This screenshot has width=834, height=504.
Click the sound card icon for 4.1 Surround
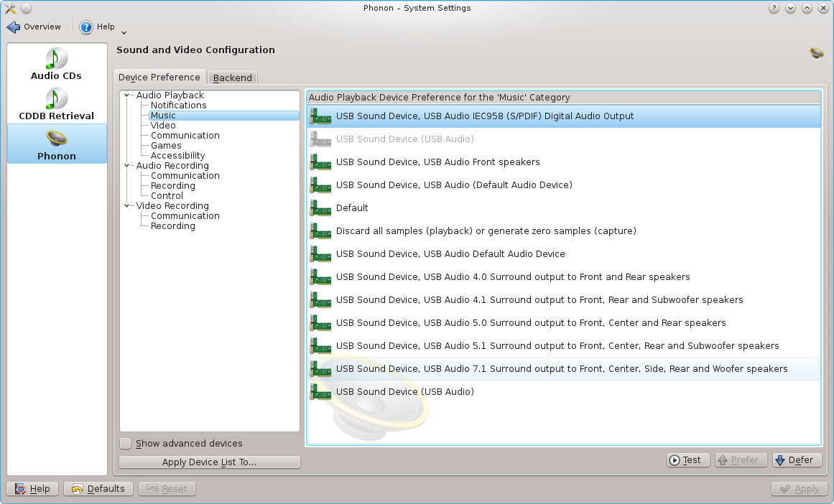(x=320, y=299)
